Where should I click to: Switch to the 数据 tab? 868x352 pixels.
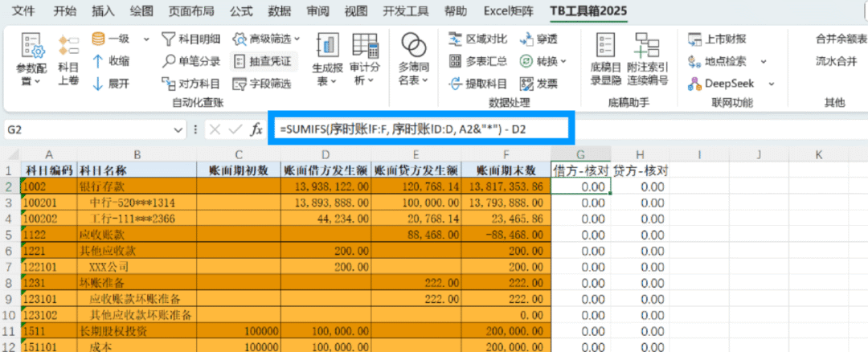[280, 10]
